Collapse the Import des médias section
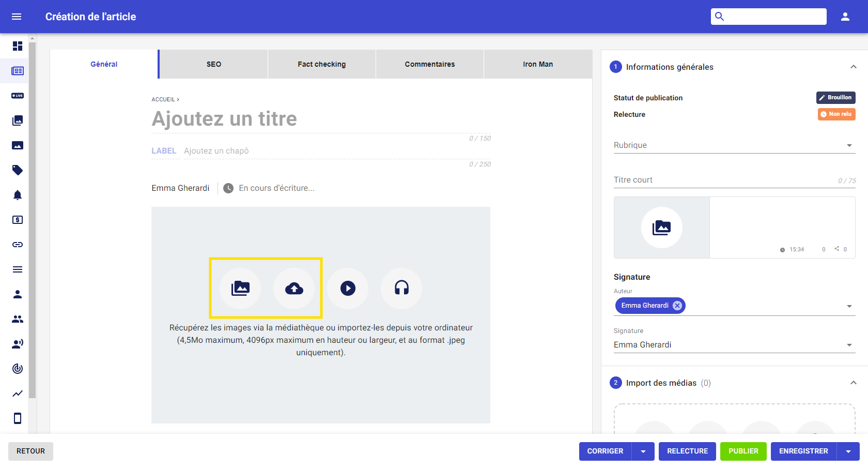 pyautogui.click(x=854, y=383)
